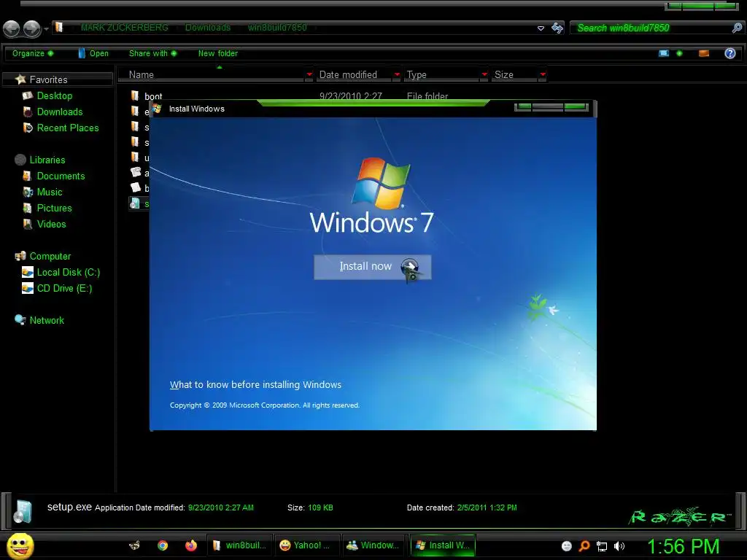Image resolution: width=747 pixels, height=560 pixels.
Task: Open Desktop in Favorites
Action: pos(54,96)
